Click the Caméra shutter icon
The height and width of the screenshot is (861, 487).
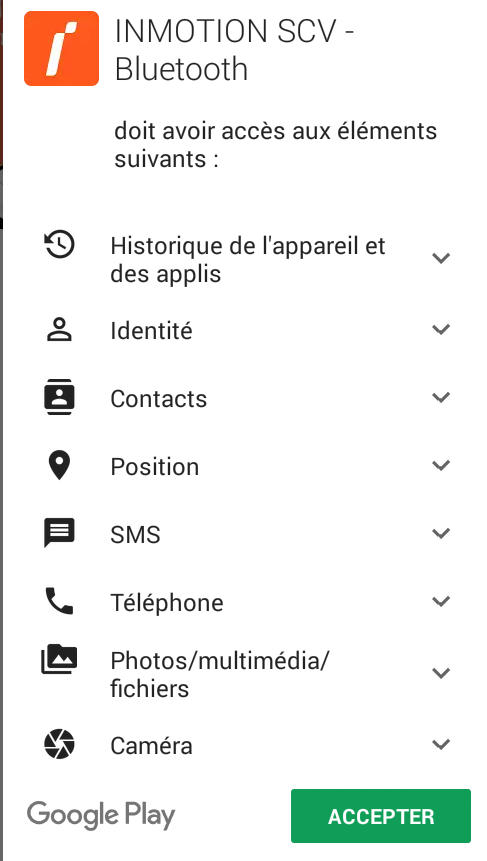(59, 744)
